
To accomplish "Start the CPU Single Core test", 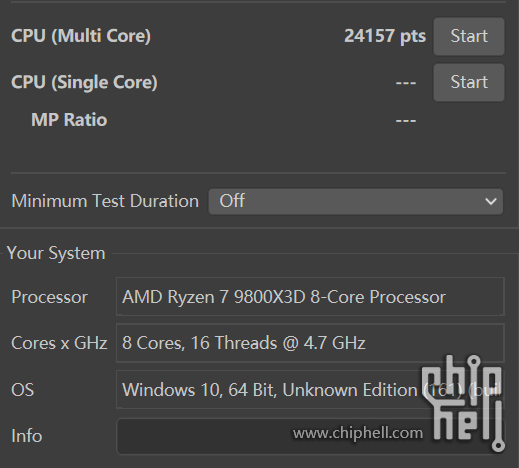I will 469,82.
